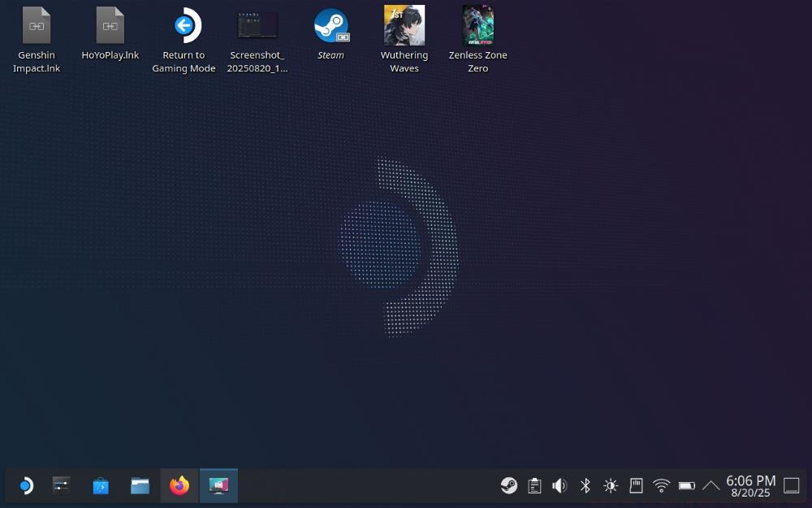Open the Discover software store in taskbar

(x=100, y=485)
